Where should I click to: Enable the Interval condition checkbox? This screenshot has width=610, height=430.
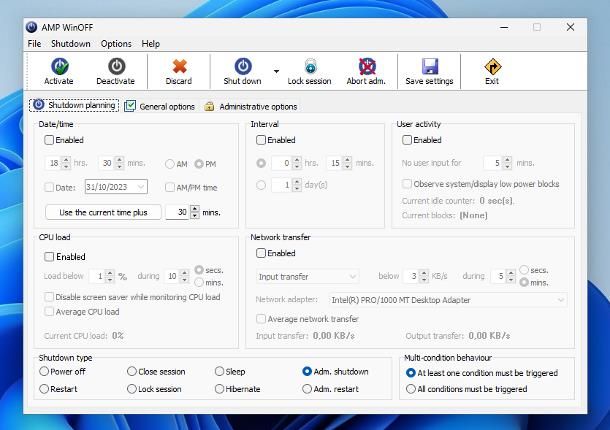point(261,140)
